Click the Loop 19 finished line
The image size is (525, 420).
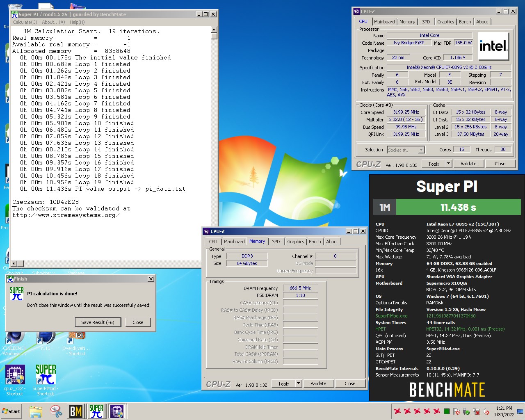[x=77, y=182]
